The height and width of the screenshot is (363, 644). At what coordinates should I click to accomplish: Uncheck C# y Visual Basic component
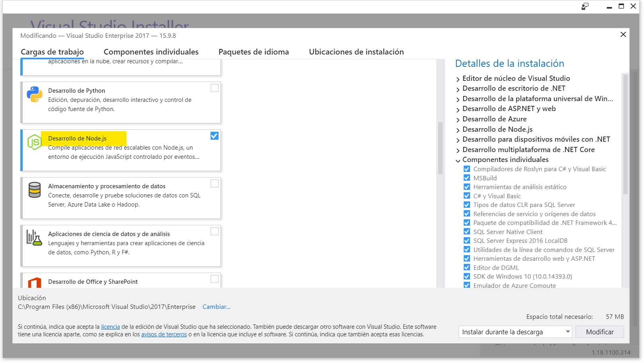coord(467,196)
